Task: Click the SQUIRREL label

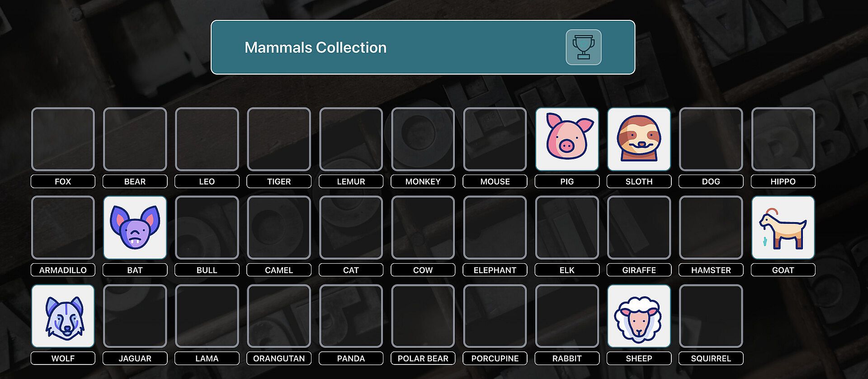Action: point(711,358)
